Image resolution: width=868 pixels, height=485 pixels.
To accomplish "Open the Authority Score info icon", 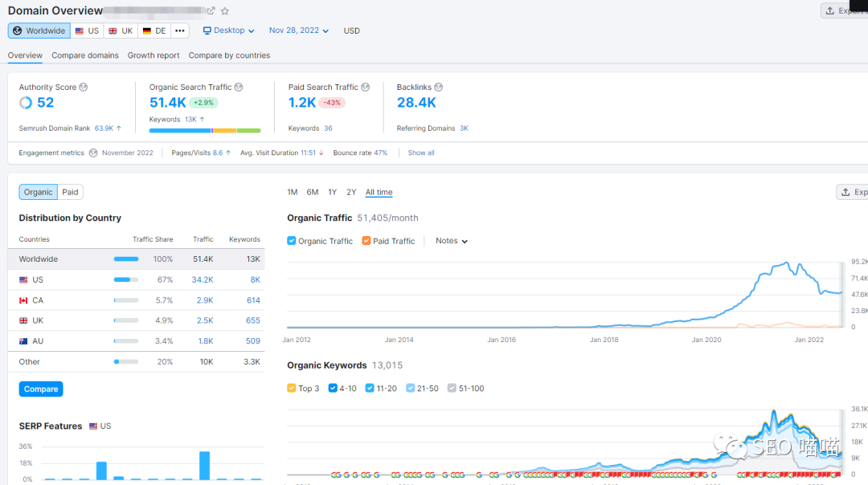I will coord(83,87).
